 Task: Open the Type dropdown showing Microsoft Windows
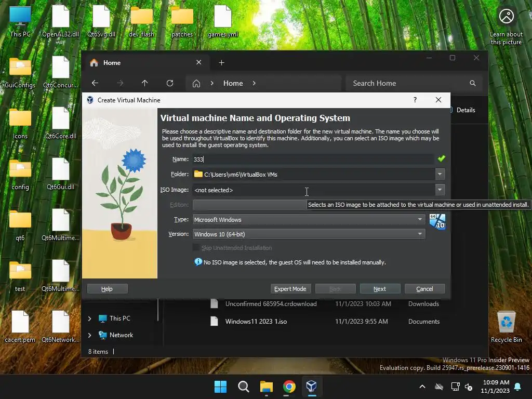(309, 220)
